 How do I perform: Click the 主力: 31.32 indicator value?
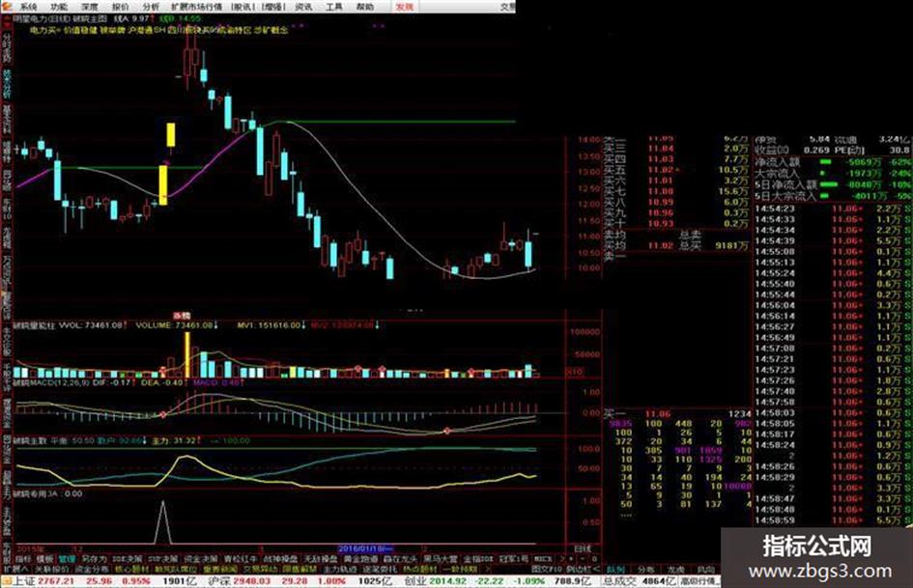(x=174, y=440)
